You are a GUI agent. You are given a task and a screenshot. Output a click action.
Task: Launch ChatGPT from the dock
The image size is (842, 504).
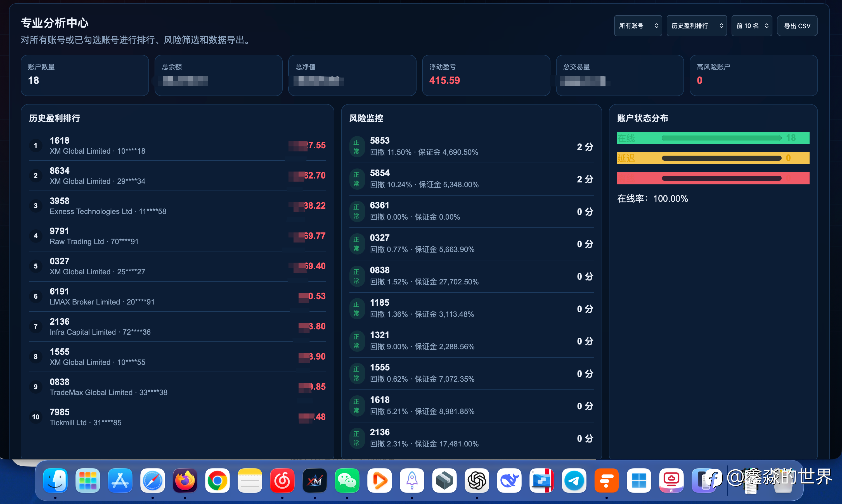click(x=477, y=480)
